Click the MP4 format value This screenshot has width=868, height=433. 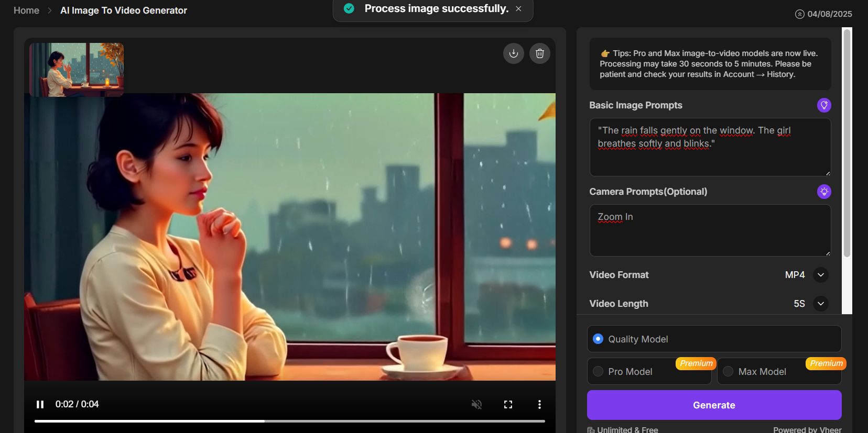[795, 275]
